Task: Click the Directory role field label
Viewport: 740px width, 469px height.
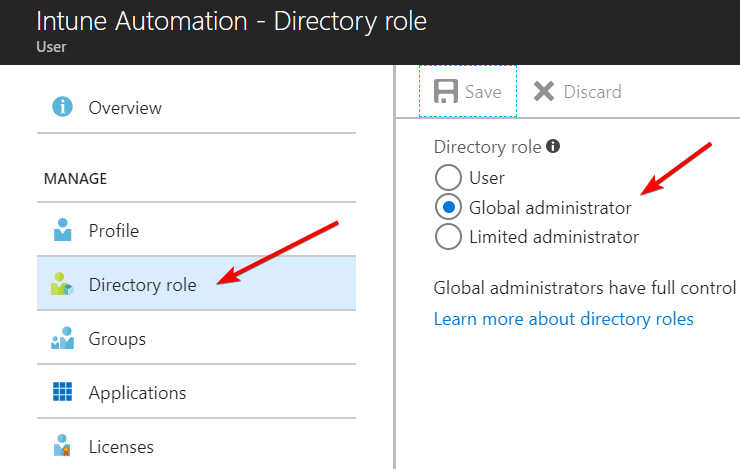Action: [487, 147]
